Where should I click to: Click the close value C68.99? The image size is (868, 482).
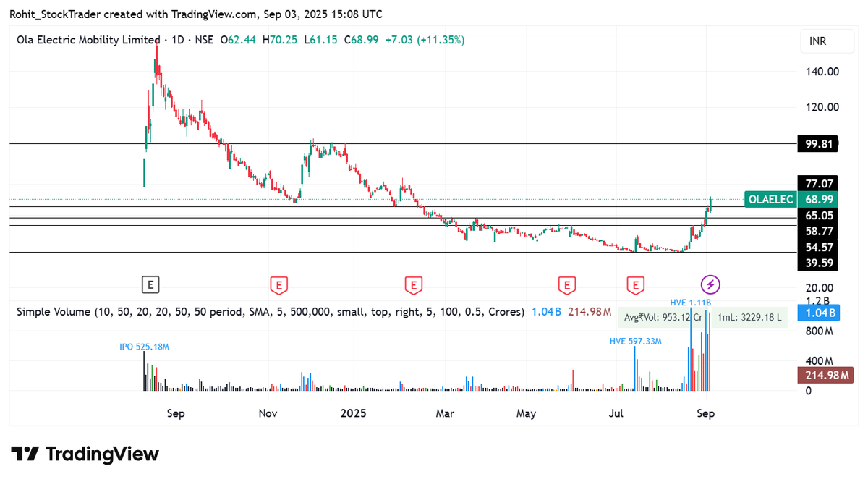click(x=362, y=40)
